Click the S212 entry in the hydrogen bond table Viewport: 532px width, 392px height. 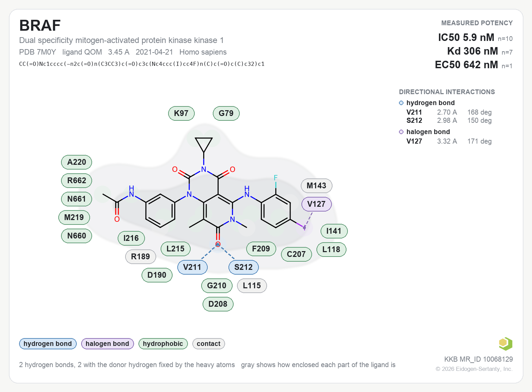[414, 120]
